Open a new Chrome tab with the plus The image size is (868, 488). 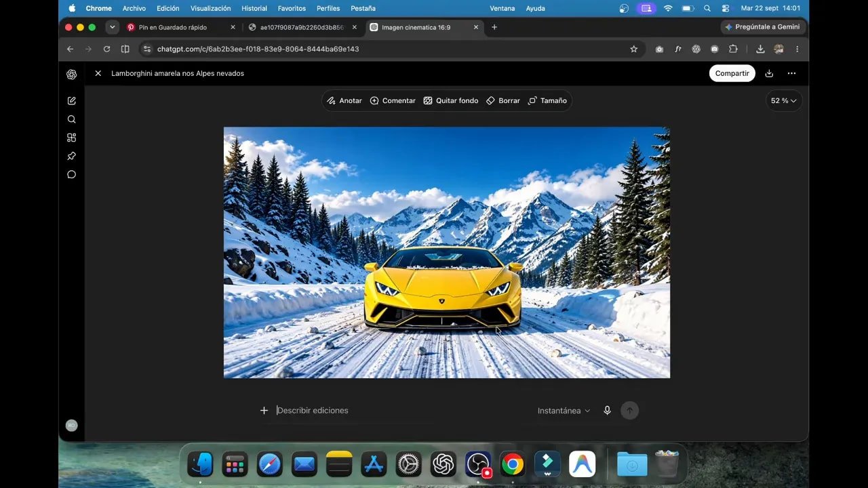(494, 27)
